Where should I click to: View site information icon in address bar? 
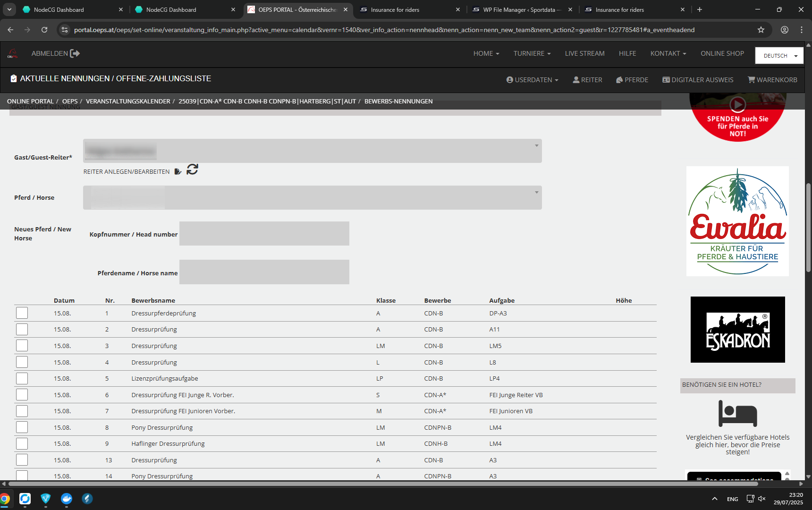[x=65, y=30]
